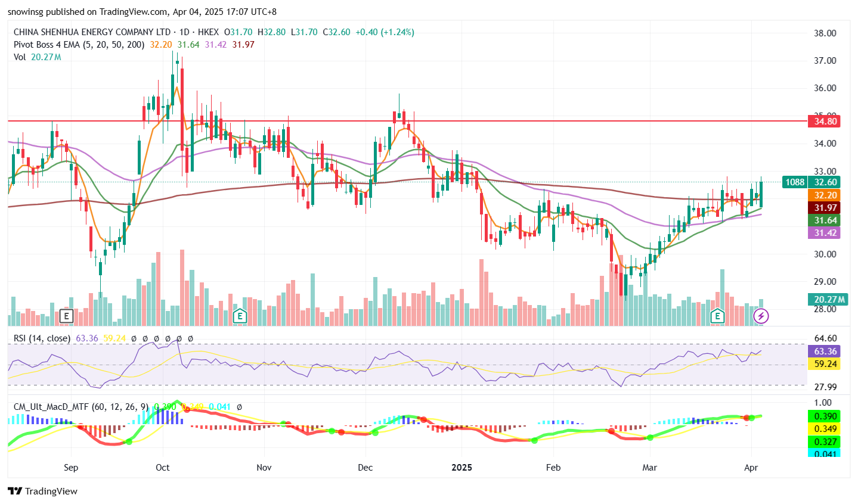Click the 27.99 RSI scale value
This screenshot has height=504, width=858.
pos(825,387)
